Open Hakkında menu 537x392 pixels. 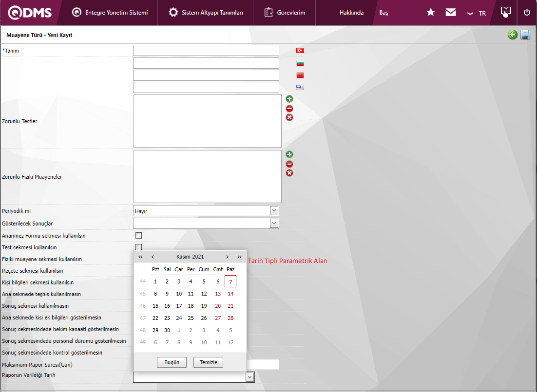click(x=351, y=13)
